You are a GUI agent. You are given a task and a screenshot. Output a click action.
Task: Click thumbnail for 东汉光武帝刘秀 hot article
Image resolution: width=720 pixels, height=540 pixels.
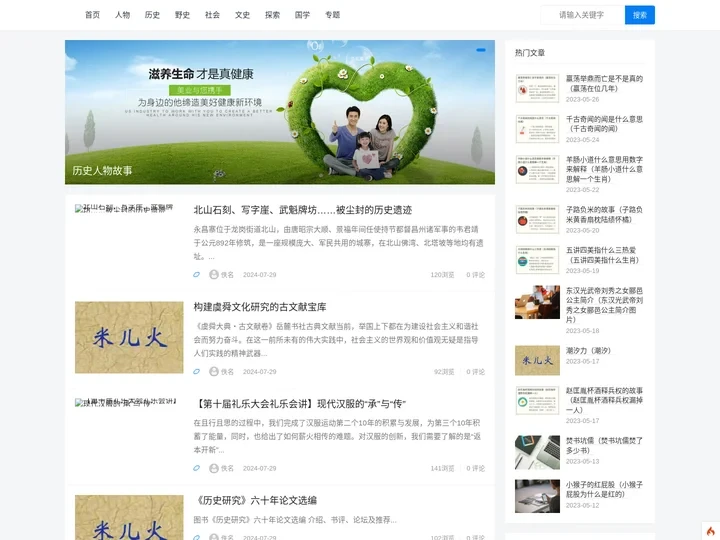point(537,302)
